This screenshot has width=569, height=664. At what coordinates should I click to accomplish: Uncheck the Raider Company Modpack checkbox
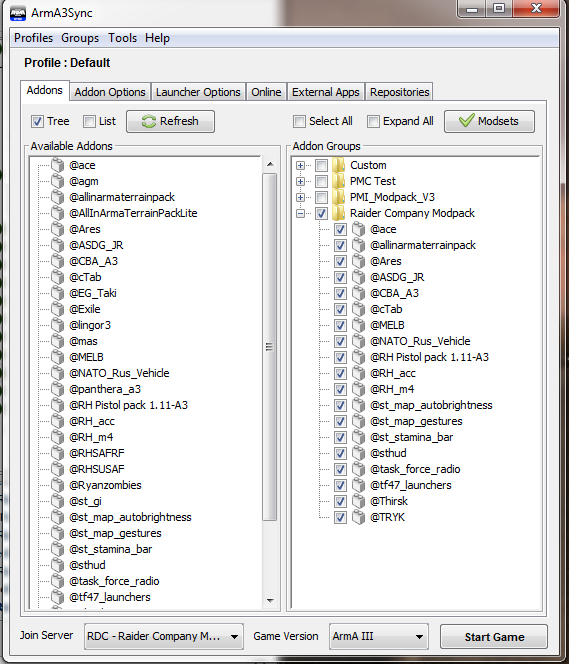tap(321, 213)
